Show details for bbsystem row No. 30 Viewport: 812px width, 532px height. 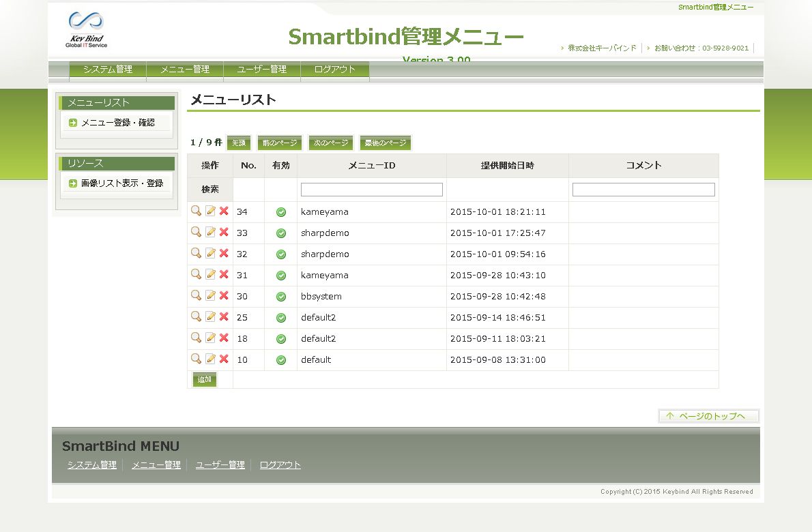coord(196,295)
